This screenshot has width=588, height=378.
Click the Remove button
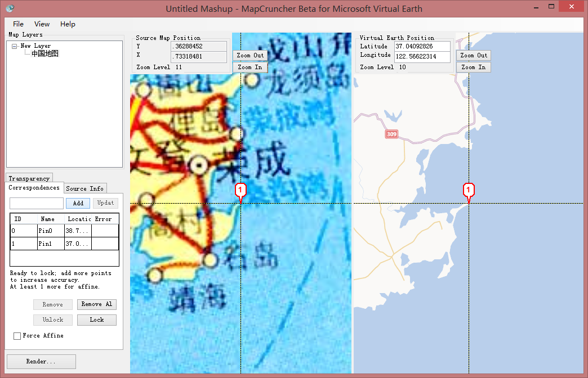click(52, 304)
